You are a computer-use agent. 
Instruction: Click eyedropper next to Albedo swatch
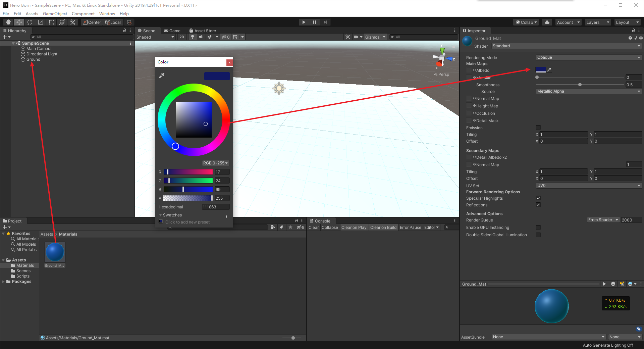click(549, 70)
